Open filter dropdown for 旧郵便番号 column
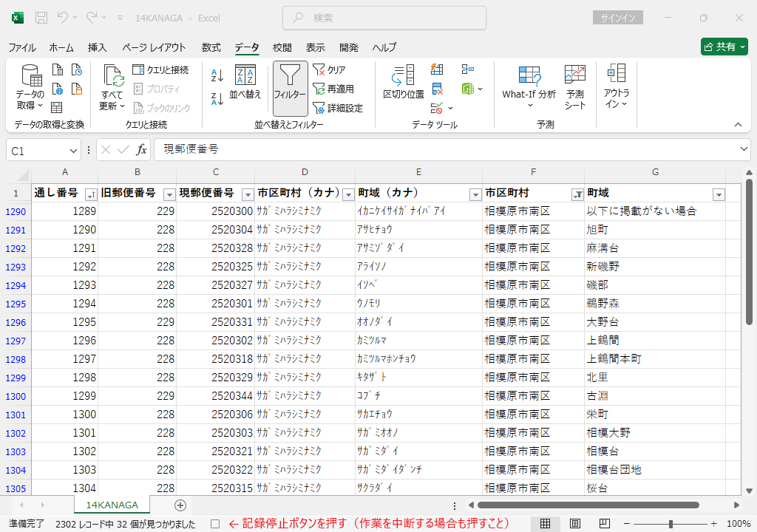 coord(169,194)
